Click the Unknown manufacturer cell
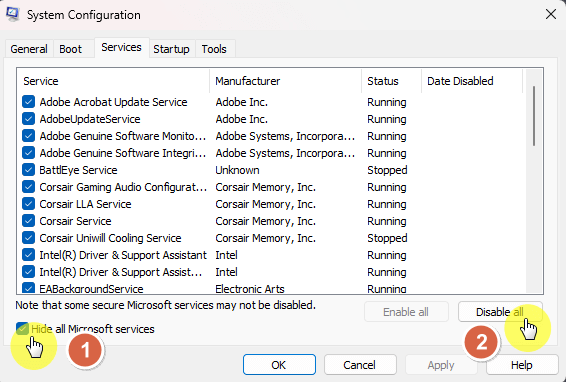Image resolution: width=566 pixels, height=382 pixels. 237,170
